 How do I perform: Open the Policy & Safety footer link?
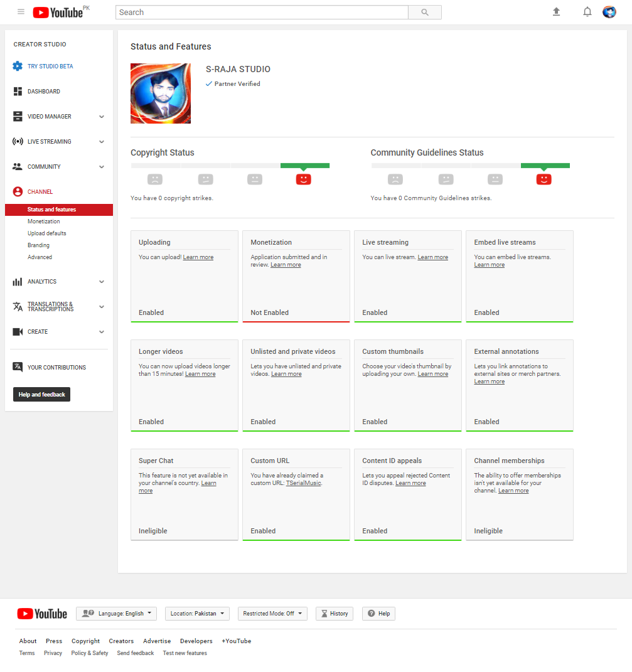click(x=90, y=653)
